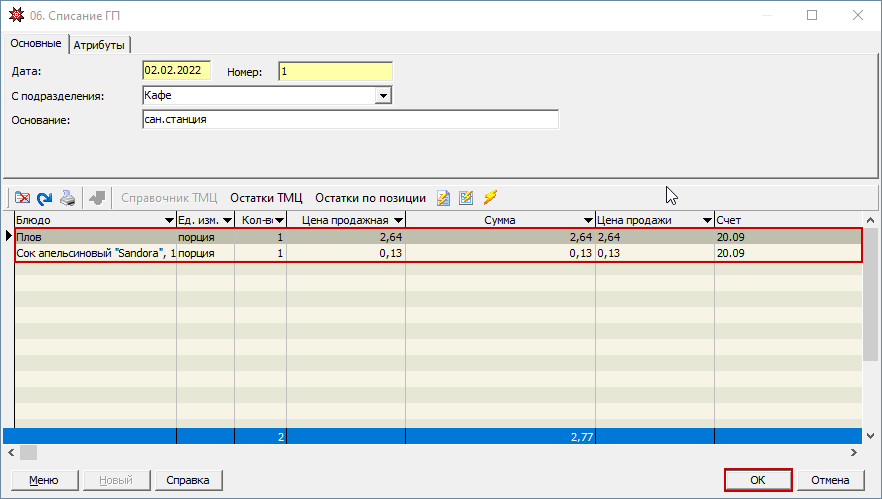Screen dimensions: 882x499
Task: Click the blue refresh arrow icon
Action: click(x=44, y=198)
